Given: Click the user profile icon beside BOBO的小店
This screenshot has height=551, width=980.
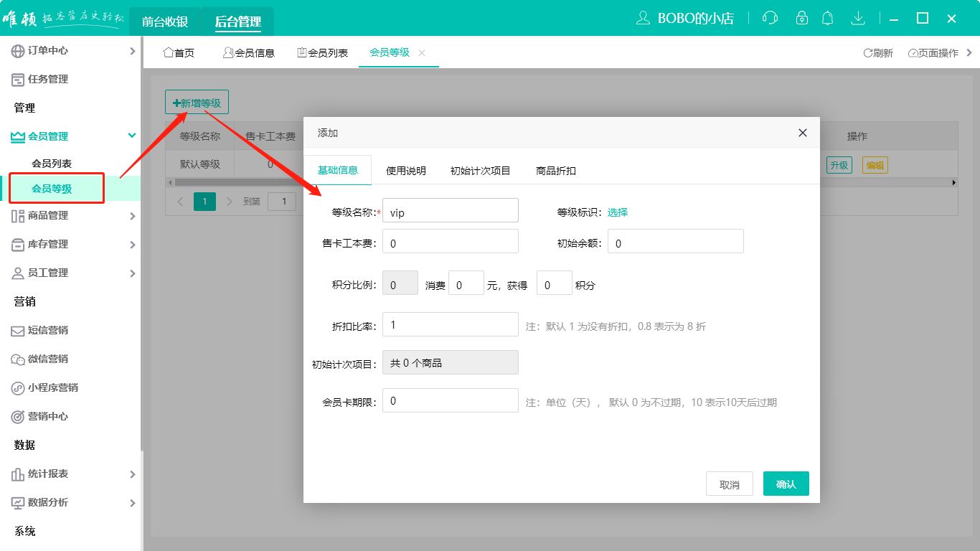Looking at the screenshot, I should point(643,18).
